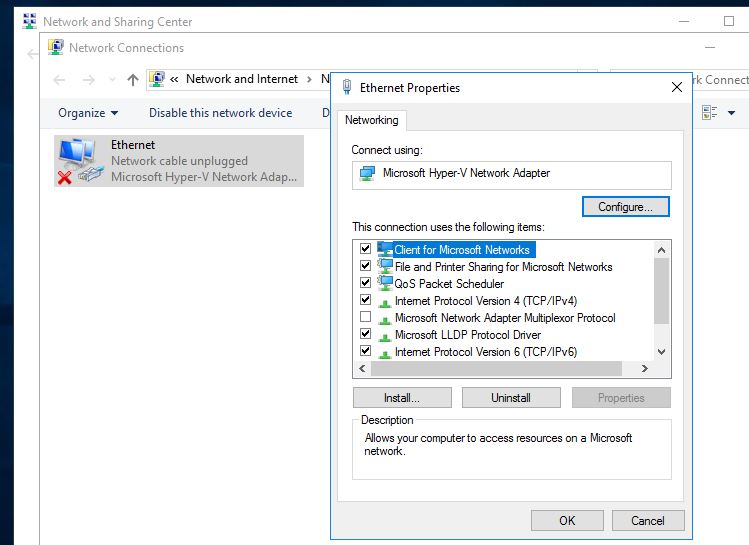Change view with the view layout icon
This screenshot has height=545, width=749.
(x=709, y=113)
